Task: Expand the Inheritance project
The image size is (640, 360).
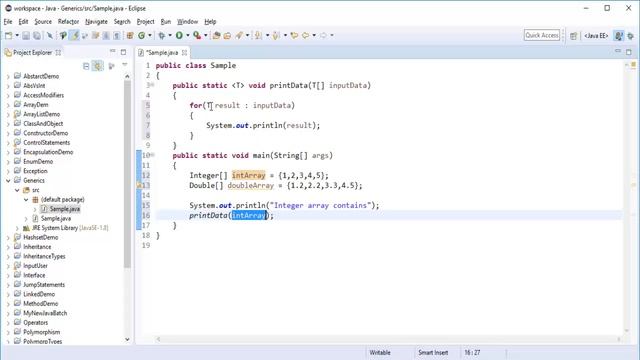Action: (8, 247)
